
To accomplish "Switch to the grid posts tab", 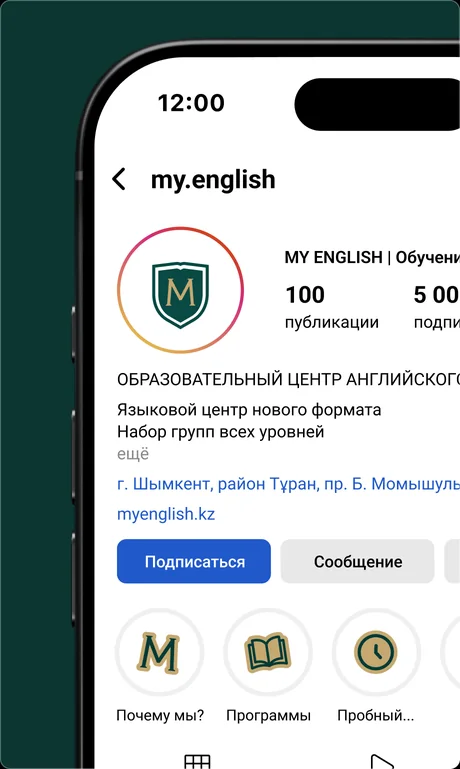I will click(197, 761).
